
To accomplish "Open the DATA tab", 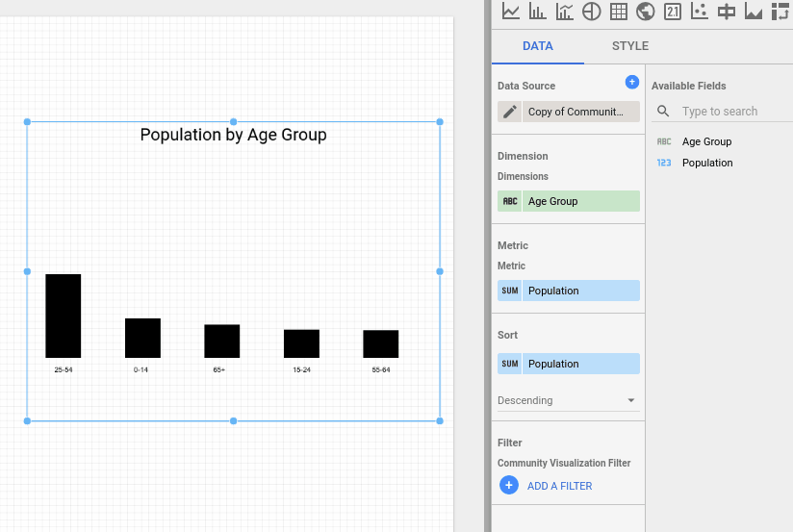I will click(538, 46).
